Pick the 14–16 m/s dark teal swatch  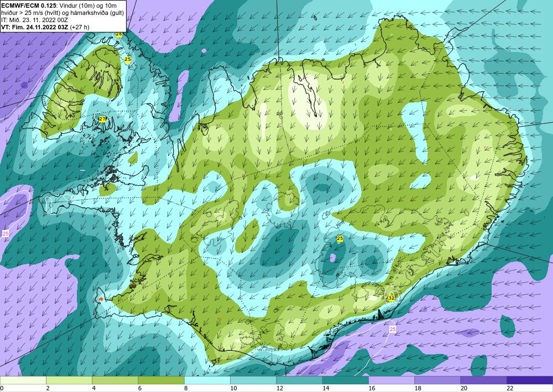pyautogui.click(x=346, y=380)
